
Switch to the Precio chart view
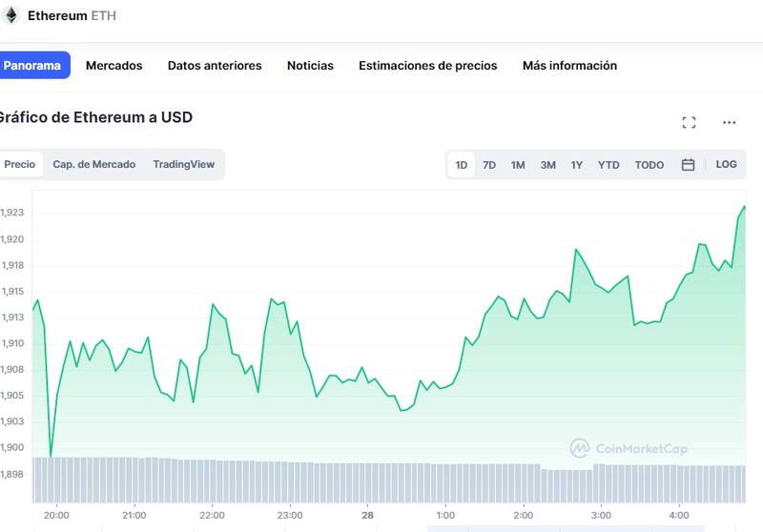click(x=20, y=164)
